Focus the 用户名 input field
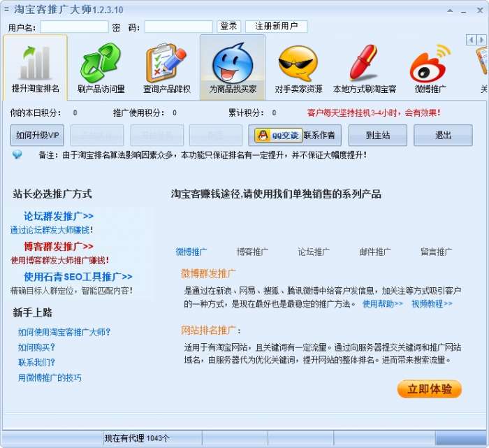Viewport: 489px width, 448px height. point(75,27)
